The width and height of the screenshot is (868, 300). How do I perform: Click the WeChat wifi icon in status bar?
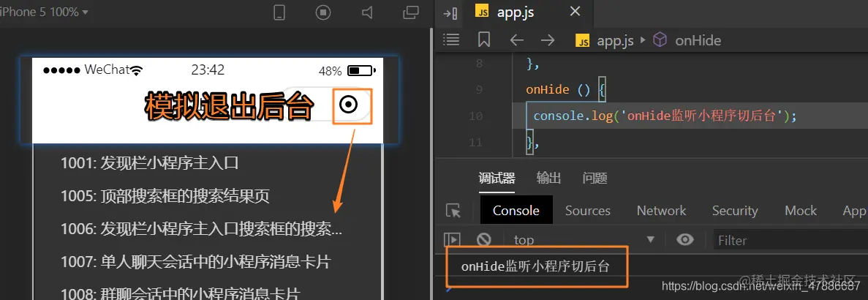(136, 70)
